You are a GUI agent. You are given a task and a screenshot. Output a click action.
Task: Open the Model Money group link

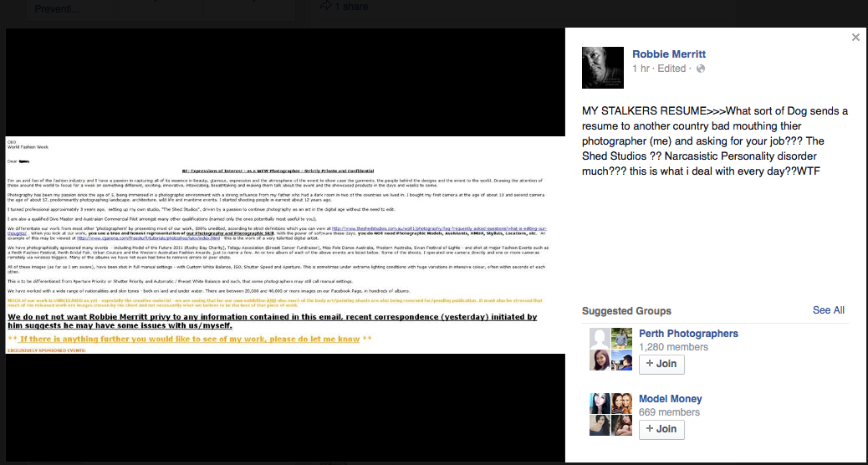(670, 399)
